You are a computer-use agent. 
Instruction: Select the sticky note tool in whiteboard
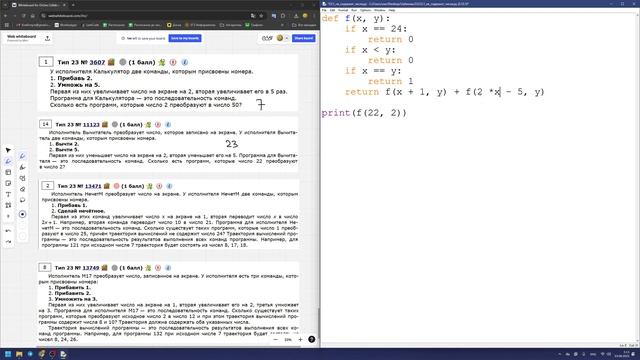pos(8,183)
